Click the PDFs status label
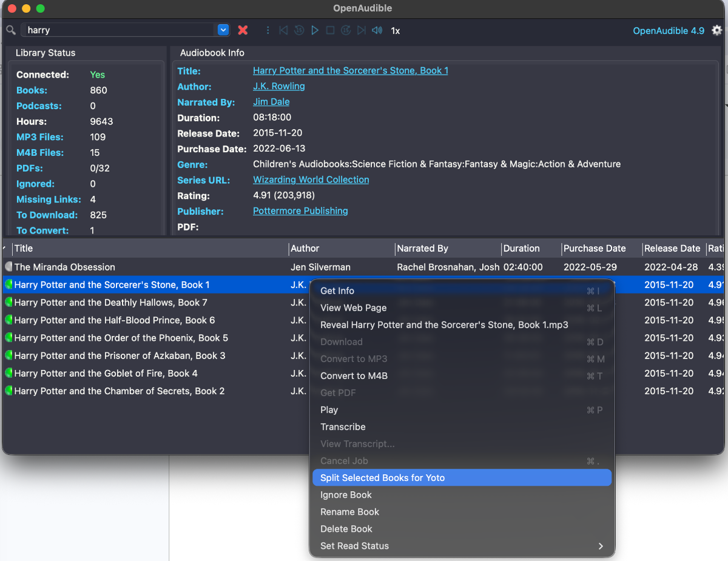 (x=30, y=169)
